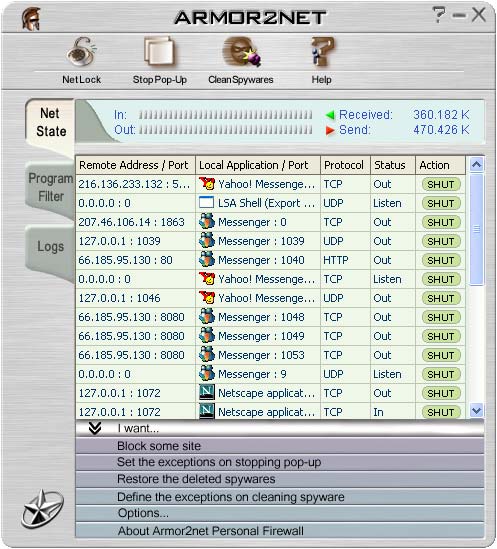Launch the CleanSpywares tool icon
Viewport: 497px width, 549px height.
241,53
